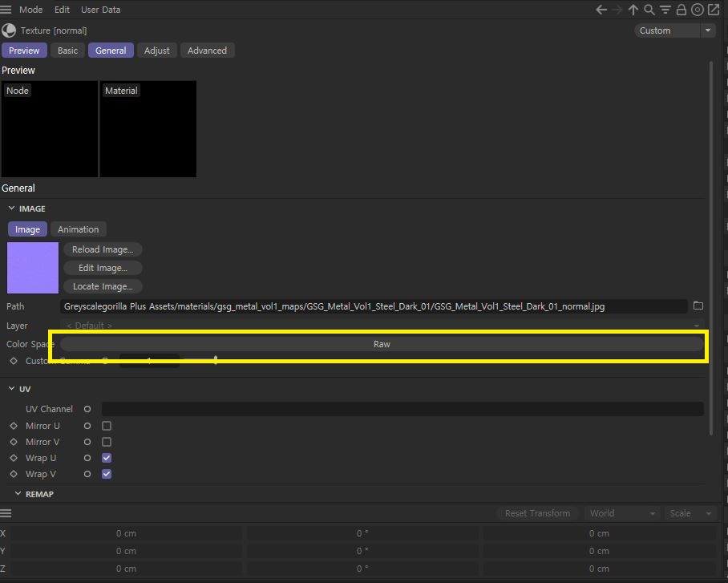Click the Node preview thumbnail

(x=50, y=129)
